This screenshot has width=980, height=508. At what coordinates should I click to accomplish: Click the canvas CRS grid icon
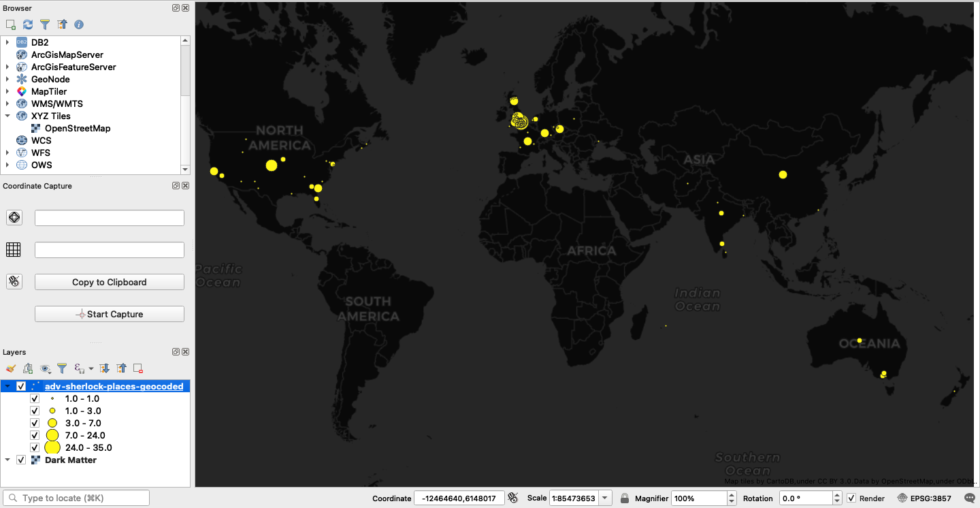(14, 250)
